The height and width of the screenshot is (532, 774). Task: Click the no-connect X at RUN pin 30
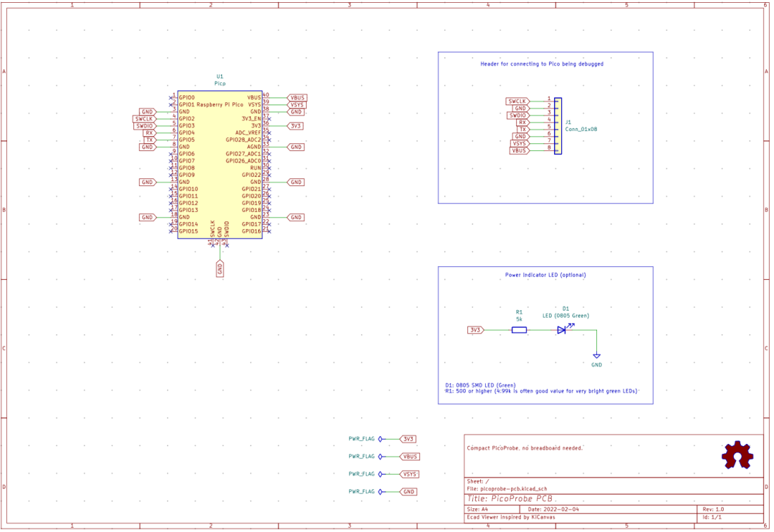click(269, 168)
